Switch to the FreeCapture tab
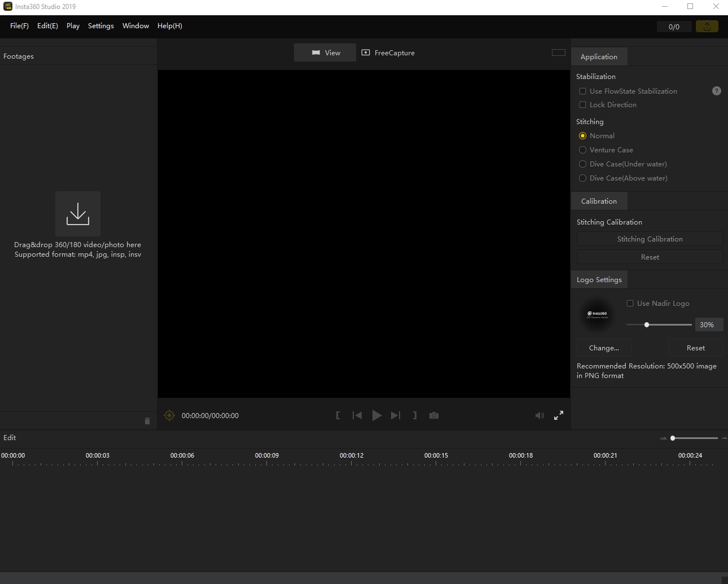The width and height of the screenshot is (728, 584). tap(388, 53)
